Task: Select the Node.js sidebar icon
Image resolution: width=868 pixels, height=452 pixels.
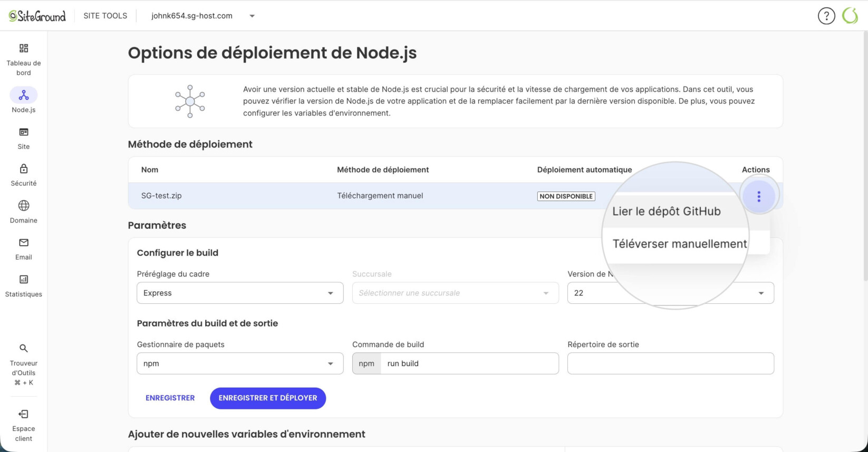Action: point(24,95)
